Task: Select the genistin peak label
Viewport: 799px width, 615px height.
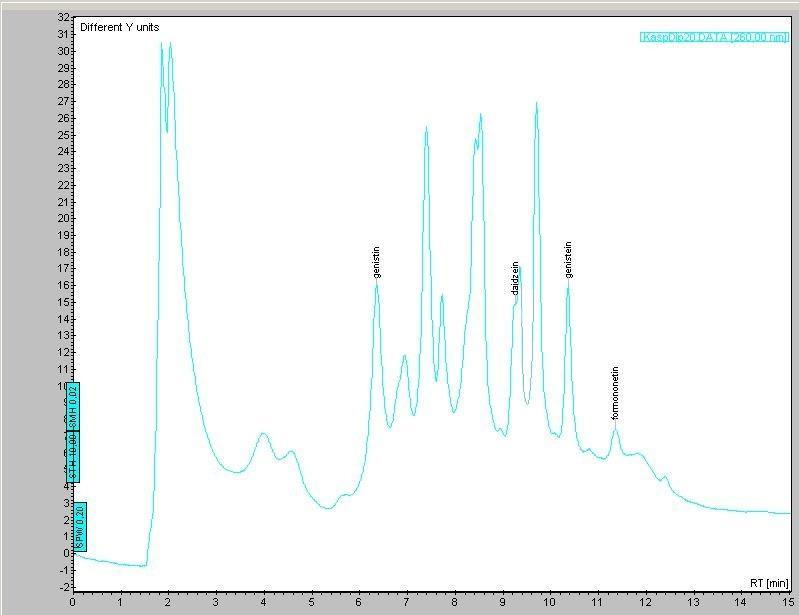Action: [x=377, y=262]
